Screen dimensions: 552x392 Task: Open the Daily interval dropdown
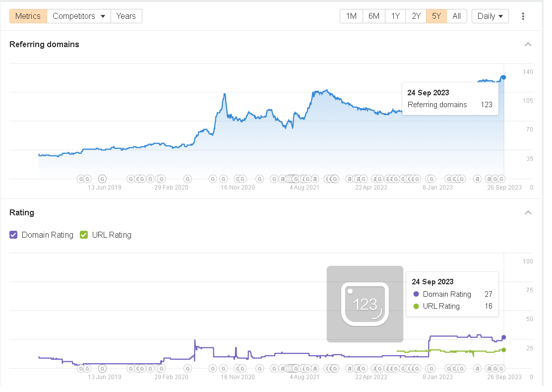click(x=490, y=16)
